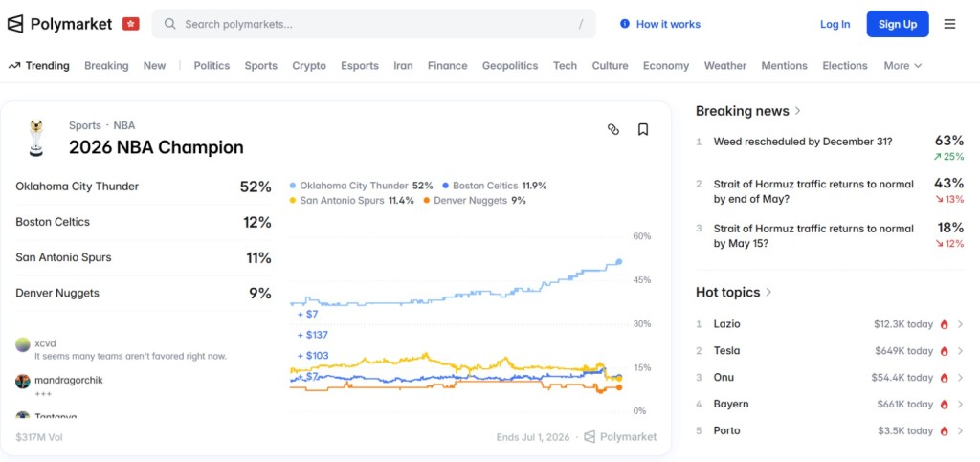This screenshot has width=980, height=462.
Task: Expand the Hot topics section arrow
Action: click(x=769, y=293)
